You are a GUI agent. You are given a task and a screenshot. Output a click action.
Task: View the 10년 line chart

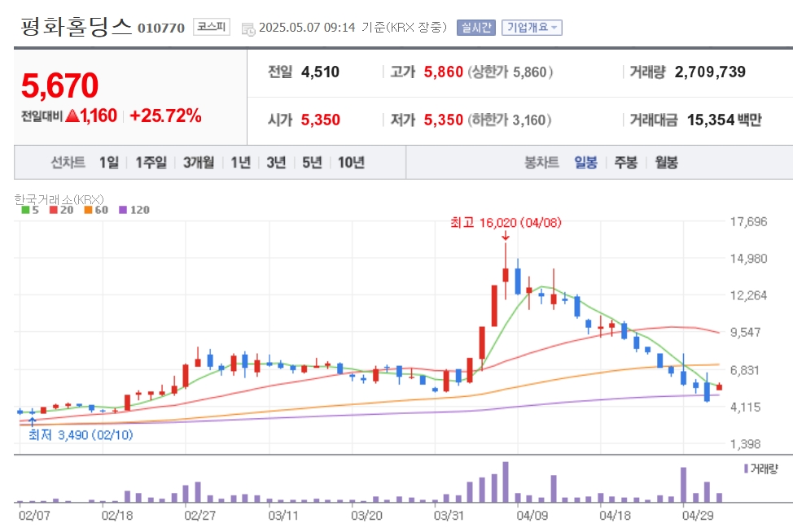pyautogui.click(x=351, y=163)
